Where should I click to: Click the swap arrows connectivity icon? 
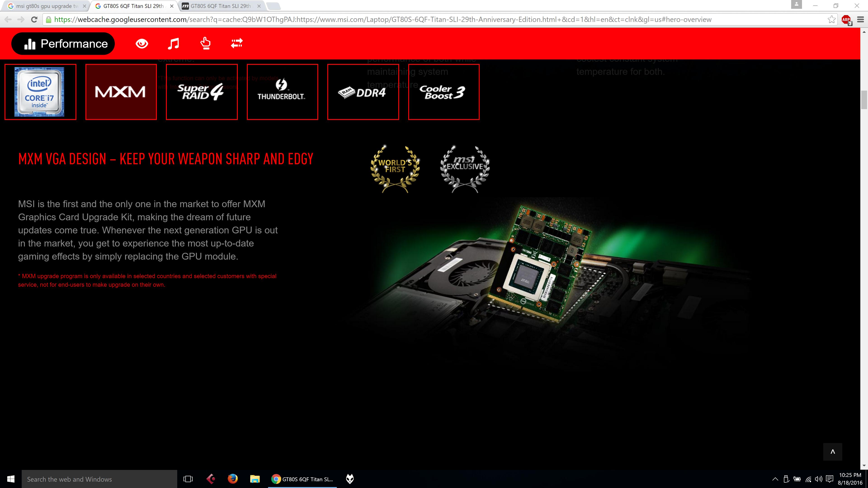click(237, 43)
